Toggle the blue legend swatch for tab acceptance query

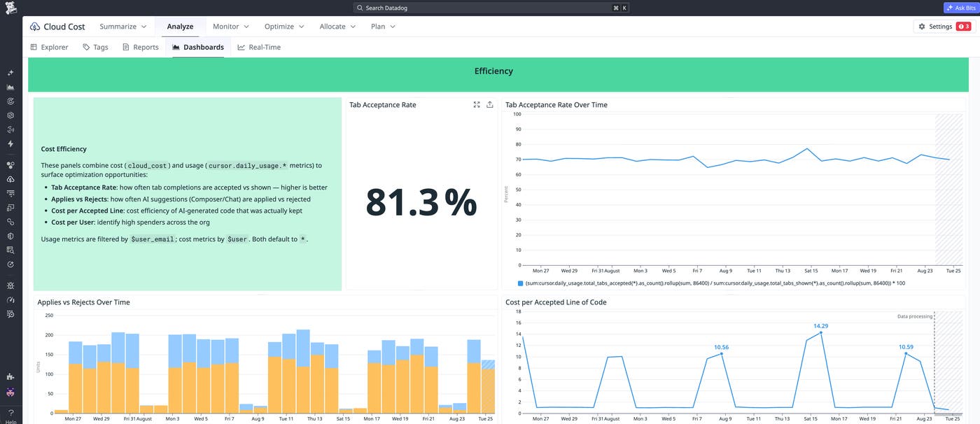[520, 283]
